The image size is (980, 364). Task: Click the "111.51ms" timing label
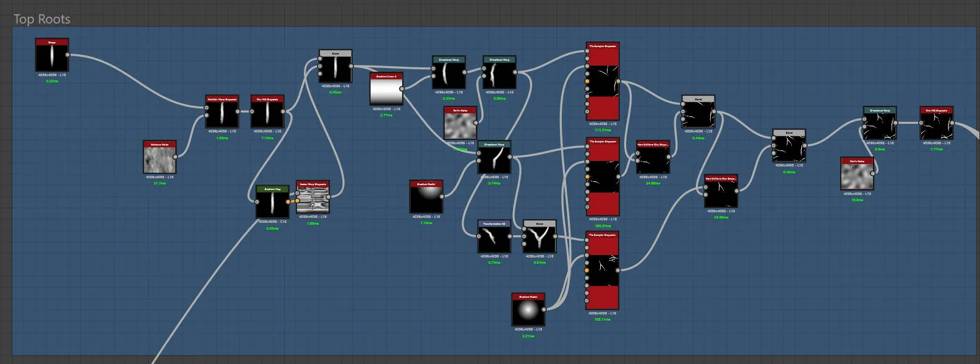(603, 130)
